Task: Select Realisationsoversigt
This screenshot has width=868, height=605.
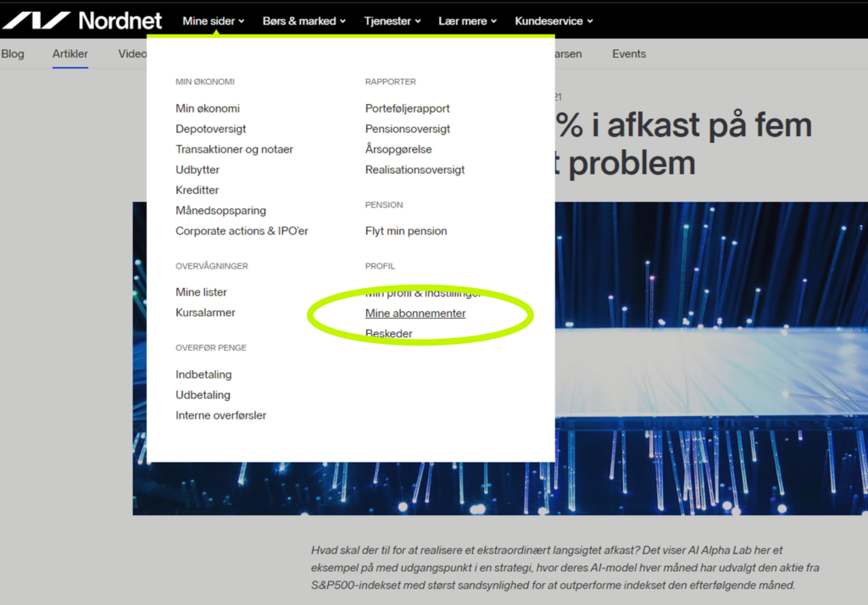Action: (x=415, y=170)
